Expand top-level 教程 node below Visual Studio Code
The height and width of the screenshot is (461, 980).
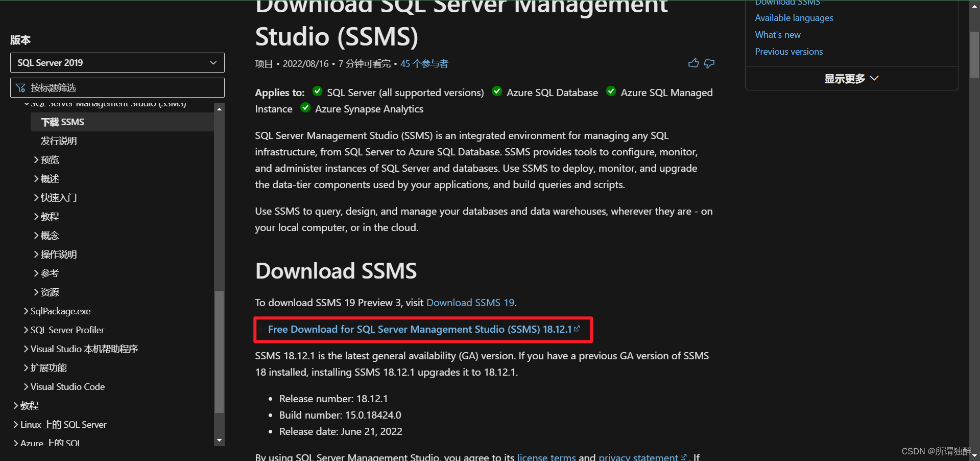pos(16,406)
